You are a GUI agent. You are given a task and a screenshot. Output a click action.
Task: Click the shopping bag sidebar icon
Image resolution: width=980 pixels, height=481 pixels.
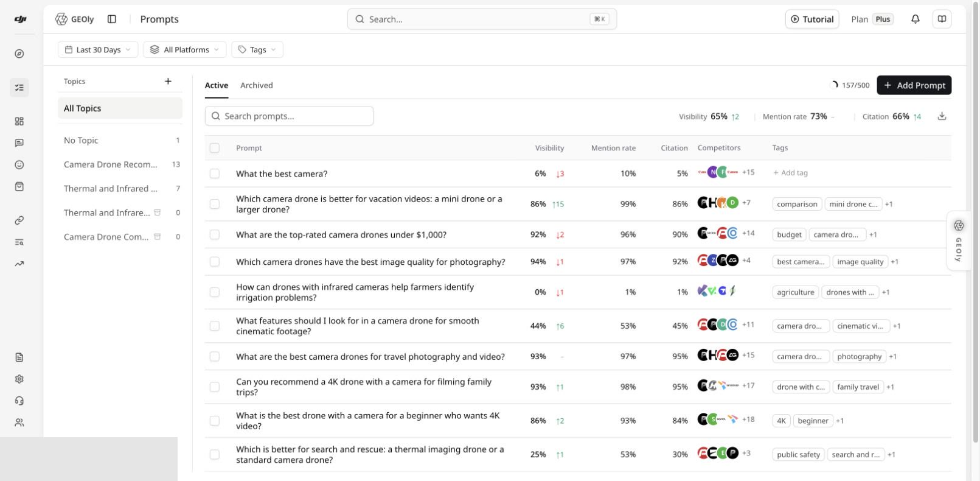[19, 187]
